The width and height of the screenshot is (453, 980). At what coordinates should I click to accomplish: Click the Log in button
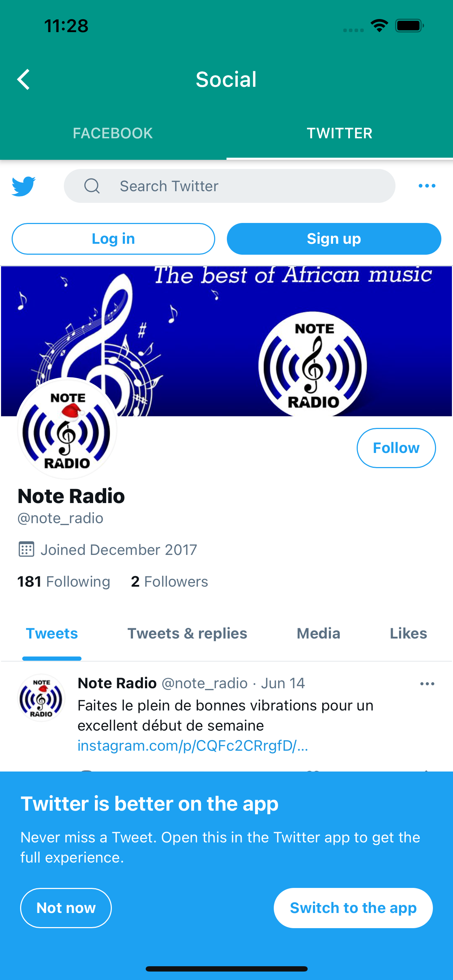pos(113,239)
